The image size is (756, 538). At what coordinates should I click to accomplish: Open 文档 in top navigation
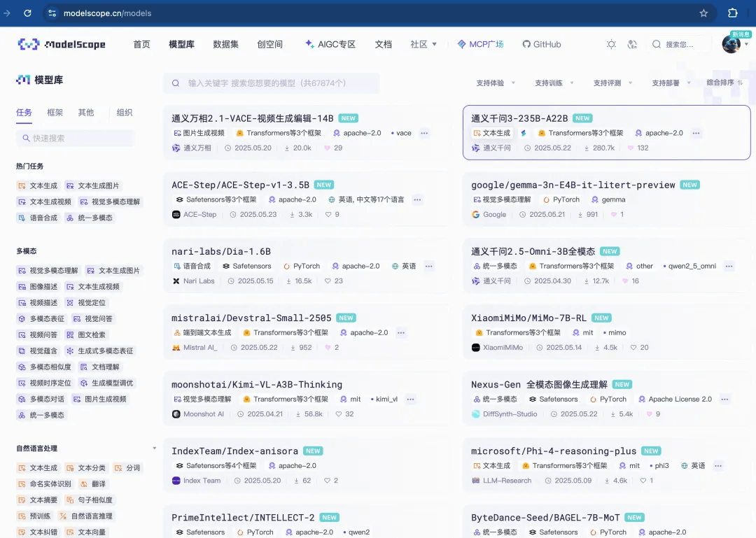click(384, 44)
